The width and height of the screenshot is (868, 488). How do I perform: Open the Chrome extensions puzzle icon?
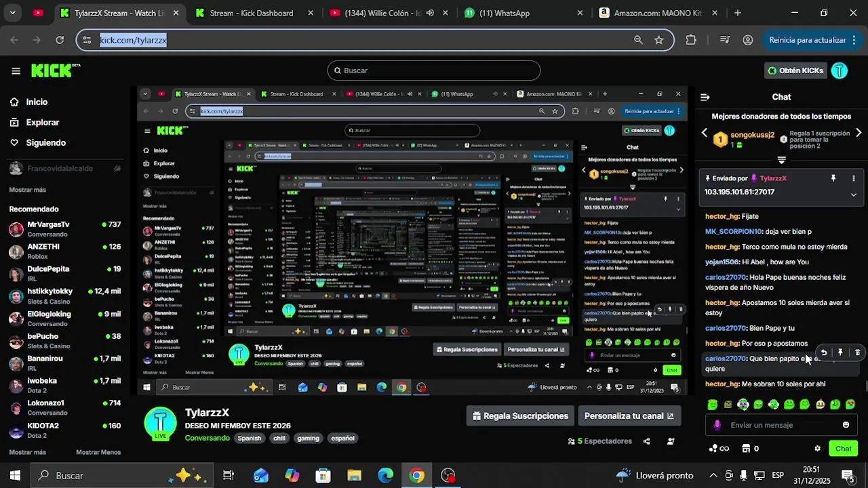[x=691, y=40]
